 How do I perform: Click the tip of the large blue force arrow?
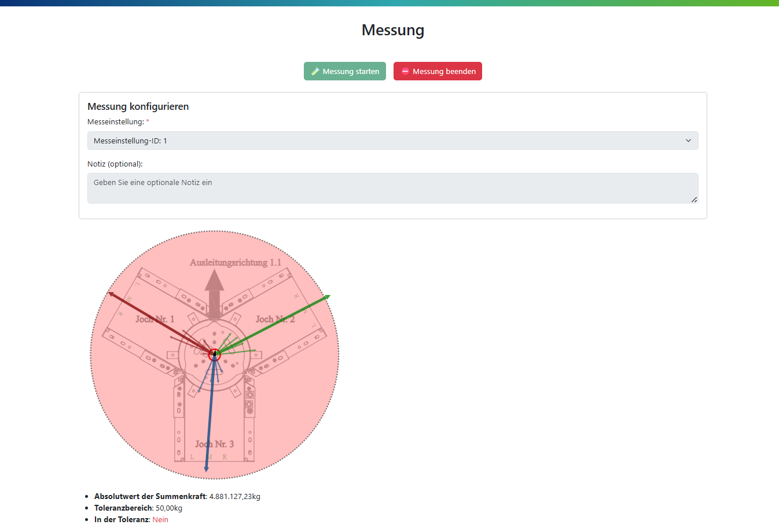[x=207, y=469]
